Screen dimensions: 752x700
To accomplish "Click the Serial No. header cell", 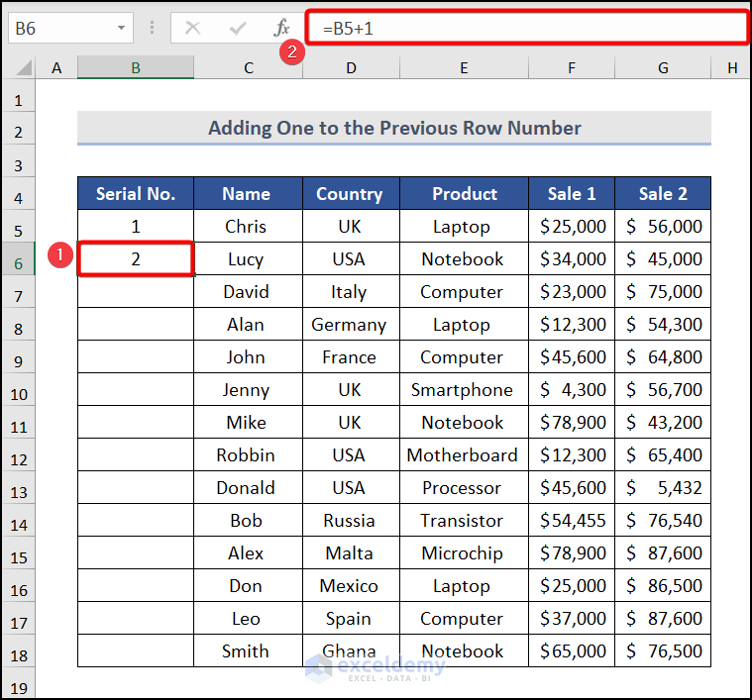I will 136,194.
